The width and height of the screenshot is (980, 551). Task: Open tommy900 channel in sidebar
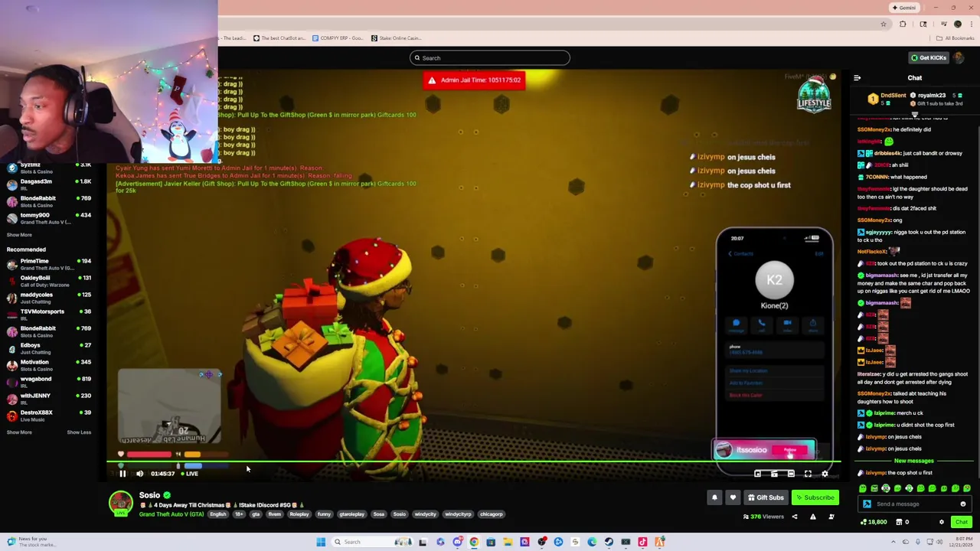click(48, 218)
